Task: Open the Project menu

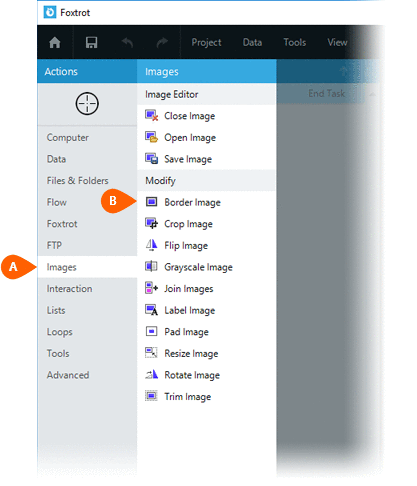Action: (x=206, y=43)
